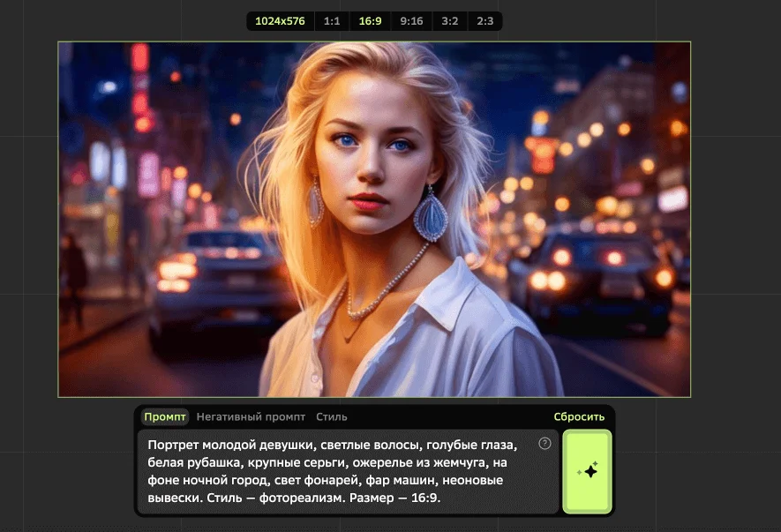781x532 pixels.
Task: Click the sparkle generate button
Action: [587, 471]
